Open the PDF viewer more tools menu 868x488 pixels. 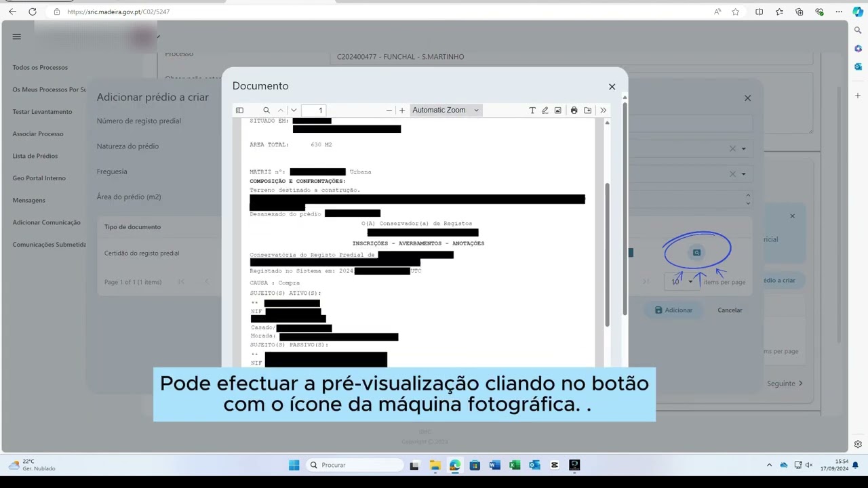pyautogui.click(x=603, y=110)
